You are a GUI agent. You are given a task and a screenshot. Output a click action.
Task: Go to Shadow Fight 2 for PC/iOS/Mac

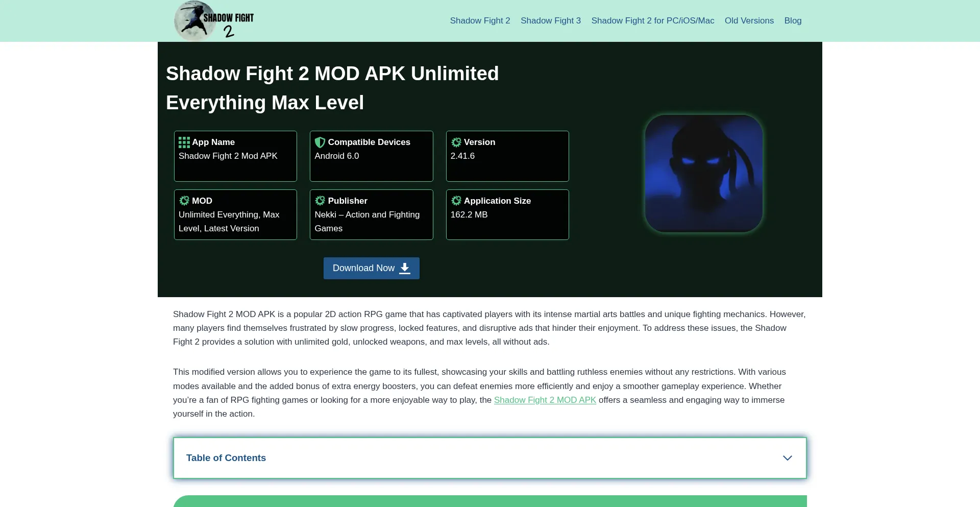tap(653, 21)
